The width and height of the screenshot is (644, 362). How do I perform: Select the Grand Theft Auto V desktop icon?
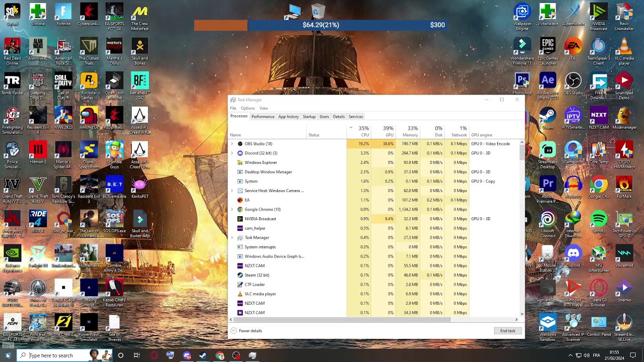(38, 190)
